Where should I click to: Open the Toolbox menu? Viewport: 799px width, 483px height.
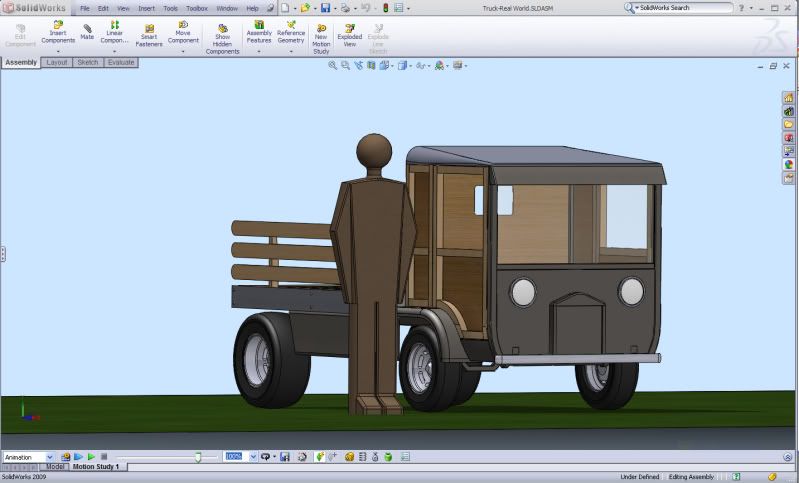(x=196, y=8)
